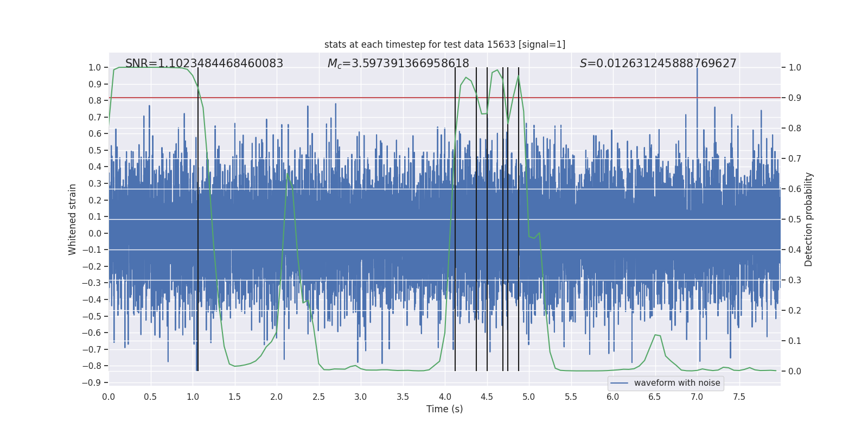Click the 6.0 tick label on the time axis
Viewport: 868px width, 434px height.
click(613, 397)
